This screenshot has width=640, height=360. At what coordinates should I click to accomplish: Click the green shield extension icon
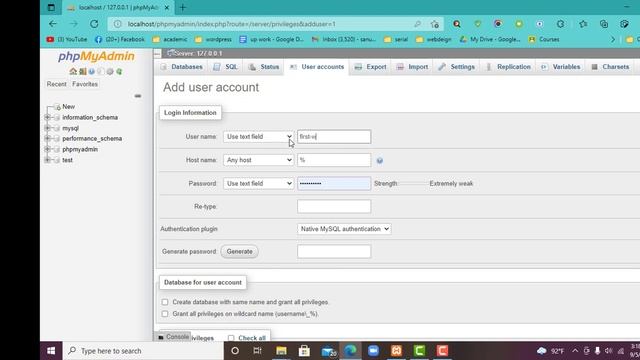[478, 24]
